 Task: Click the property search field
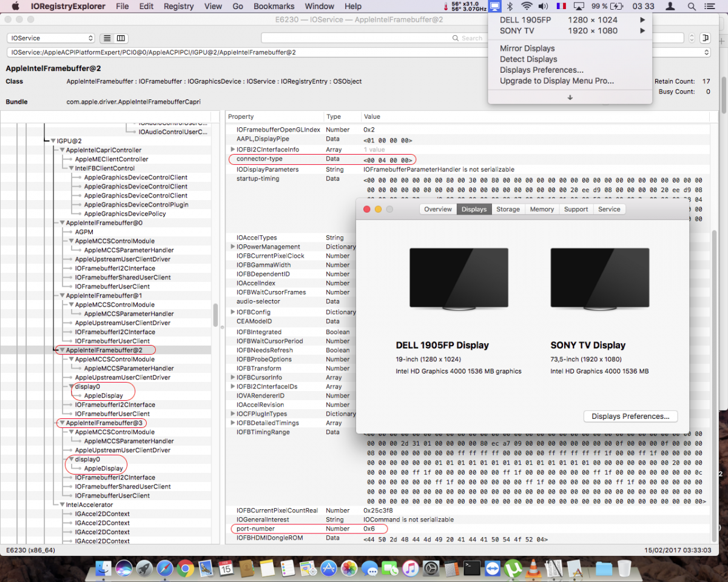click(x=425, y=38)
